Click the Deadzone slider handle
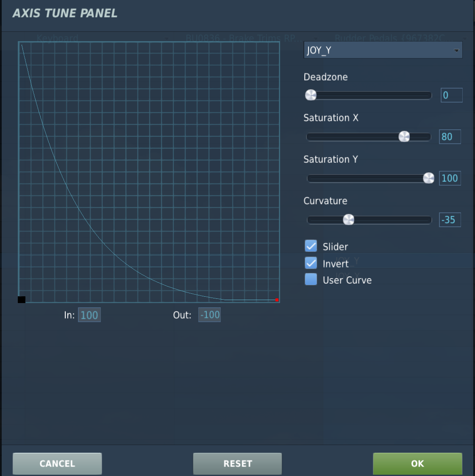This screenshot has width=475, height=476. pos(311,95)
